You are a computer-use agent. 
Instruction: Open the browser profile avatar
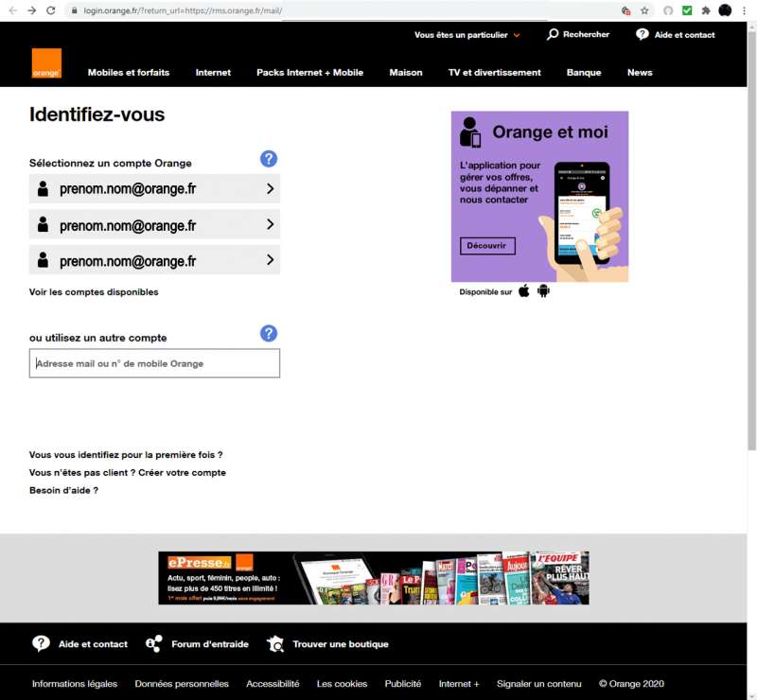[725, 10]
